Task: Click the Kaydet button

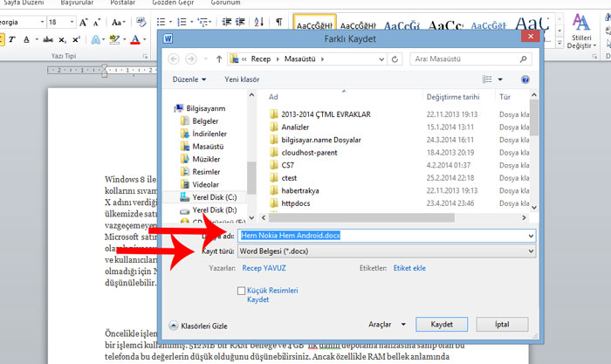Action: (442, 324)
